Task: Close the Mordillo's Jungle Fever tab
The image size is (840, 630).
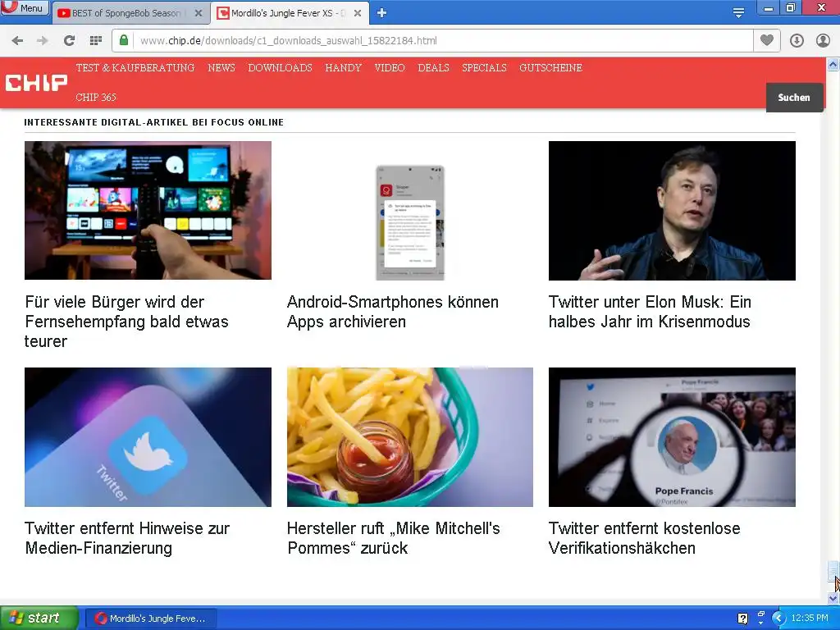Action: 358,13
